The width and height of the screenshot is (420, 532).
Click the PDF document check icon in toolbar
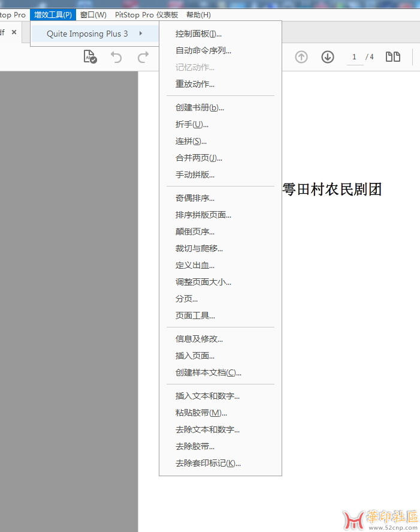pyautogui.click(x=90, y=57)
